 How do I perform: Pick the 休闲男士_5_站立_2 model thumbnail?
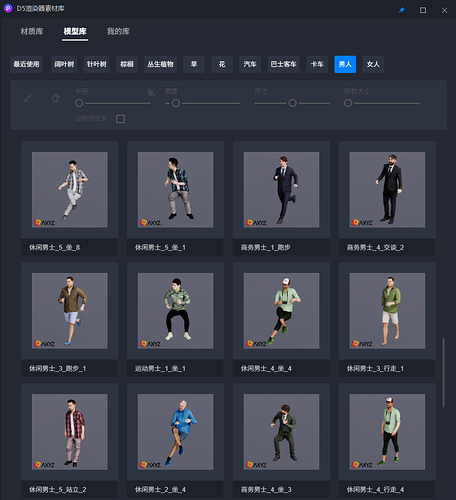pyautogui.click(x=70, y=432)
